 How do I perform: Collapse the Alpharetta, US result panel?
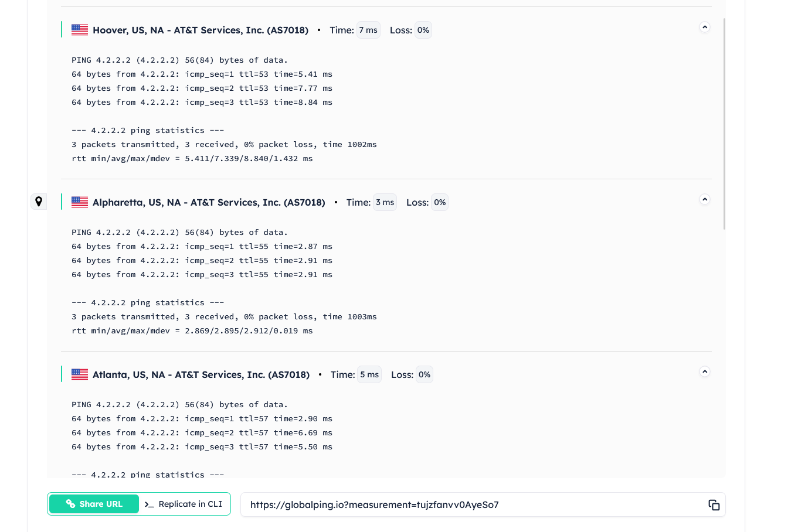coord(705,200)
